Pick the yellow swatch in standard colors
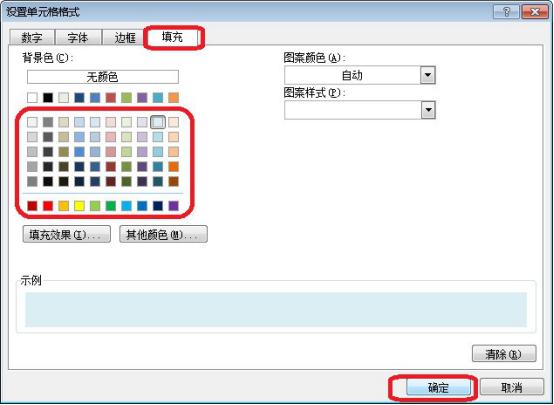 pyautogui.click(x=79, y=206)
